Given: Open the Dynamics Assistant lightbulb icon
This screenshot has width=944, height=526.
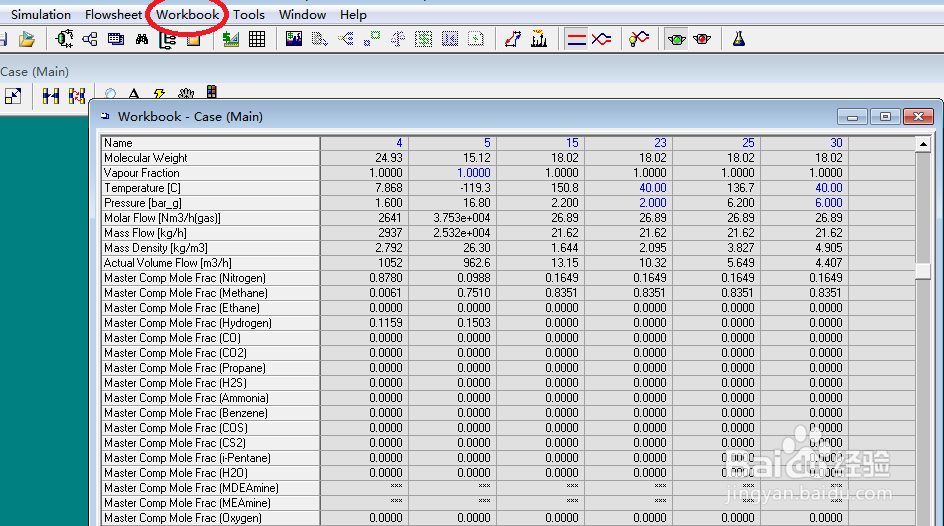Looking at the screenshot, I should (639, 40).
